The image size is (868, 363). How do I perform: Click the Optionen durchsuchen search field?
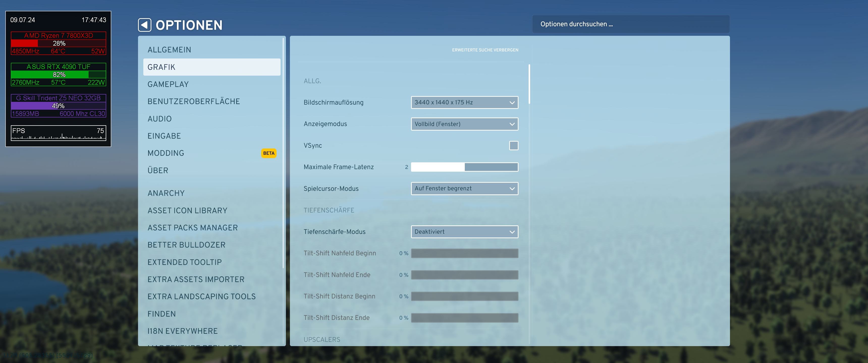630,24
